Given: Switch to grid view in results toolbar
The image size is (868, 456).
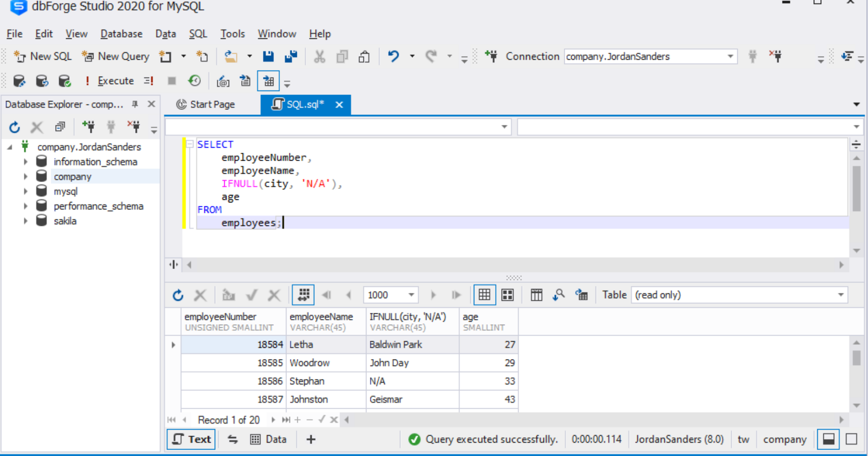Looking at the screenshot, I should 484,295.
